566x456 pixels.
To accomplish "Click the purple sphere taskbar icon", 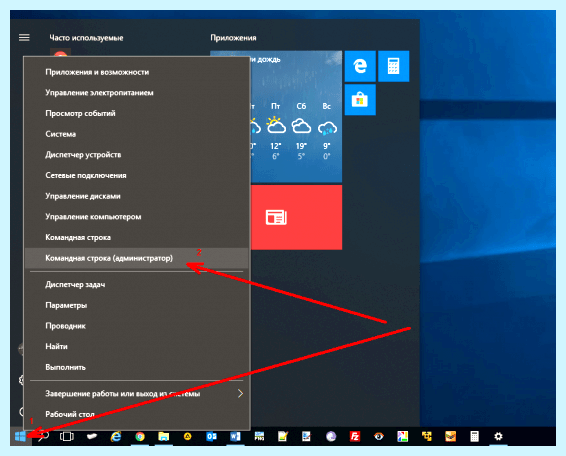I will pos(331,437).
